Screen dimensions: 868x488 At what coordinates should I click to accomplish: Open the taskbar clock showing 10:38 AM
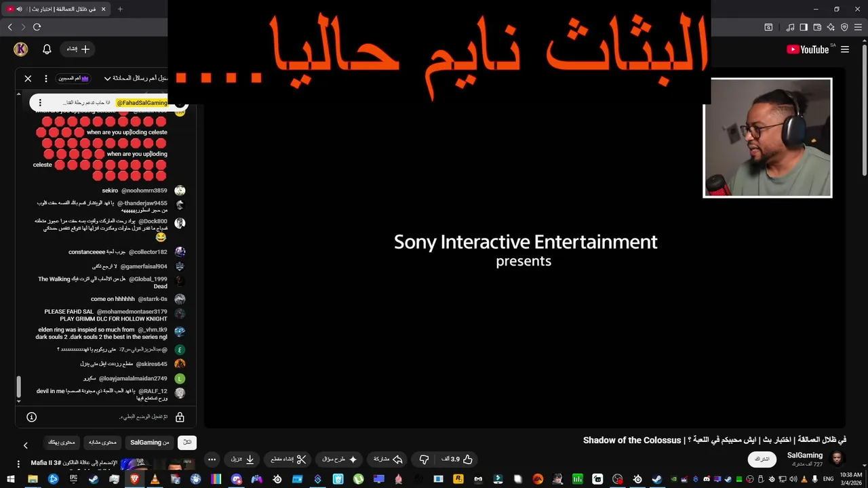click(850, 479)
